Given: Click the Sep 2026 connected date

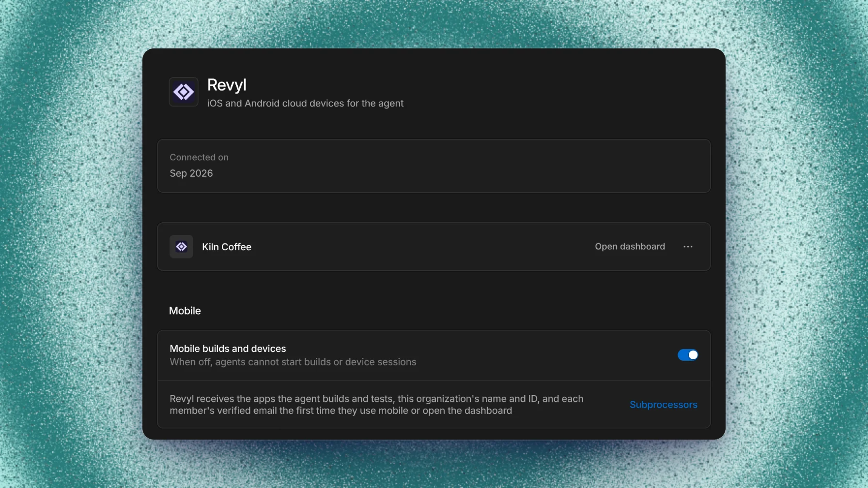Looking at the screenshot, I should tap(191, 173).
